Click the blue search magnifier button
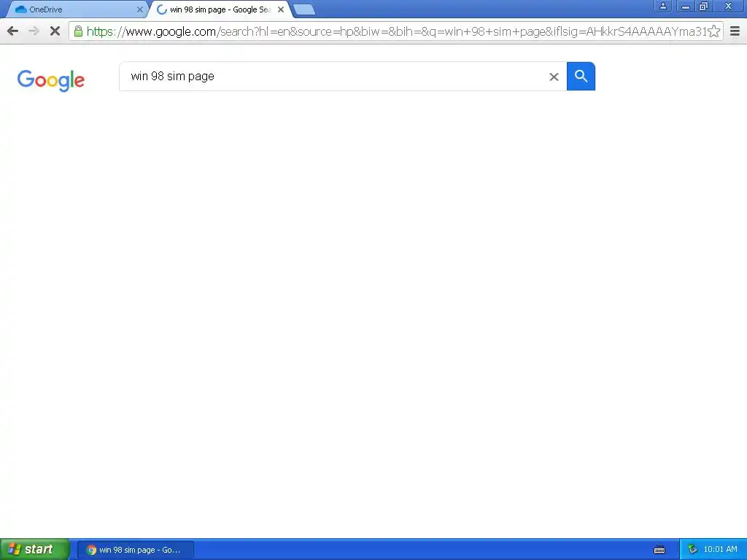The image size is (747, 560). [x=581, y=76]
